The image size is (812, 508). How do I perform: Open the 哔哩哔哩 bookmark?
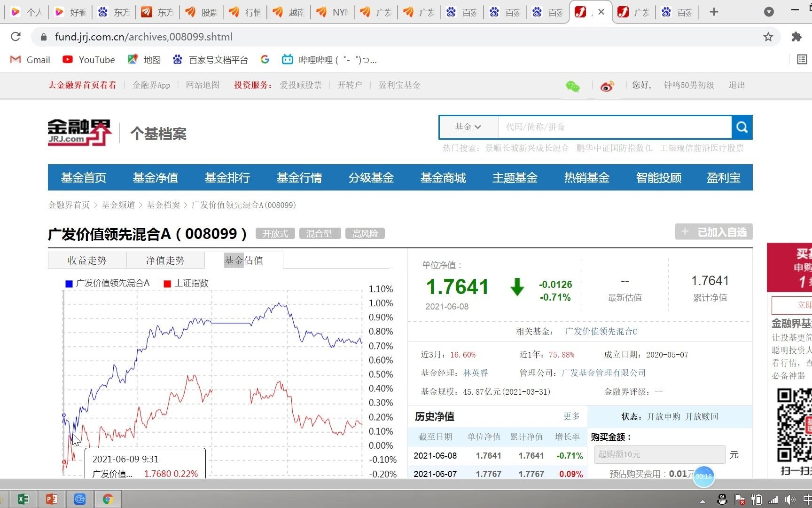329,60
